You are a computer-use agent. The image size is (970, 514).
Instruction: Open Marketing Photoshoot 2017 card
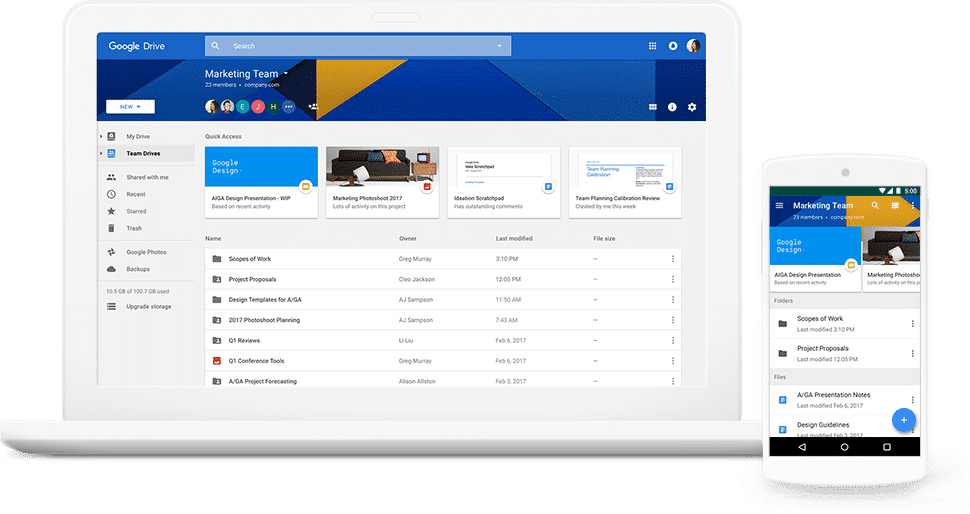tap(382, 182)
